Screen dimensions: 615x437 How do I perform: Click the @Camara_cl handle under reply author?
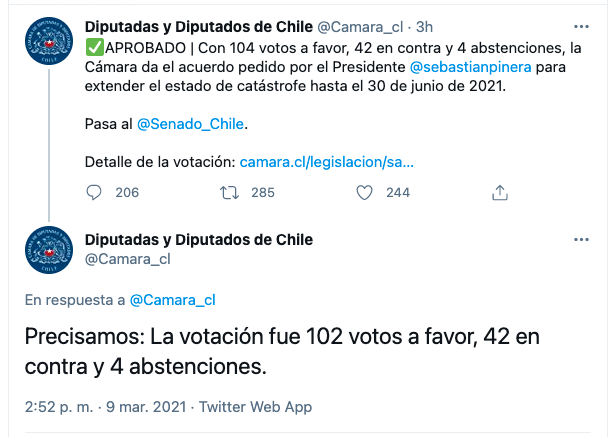pyautogui.click(x=128, y=259)
